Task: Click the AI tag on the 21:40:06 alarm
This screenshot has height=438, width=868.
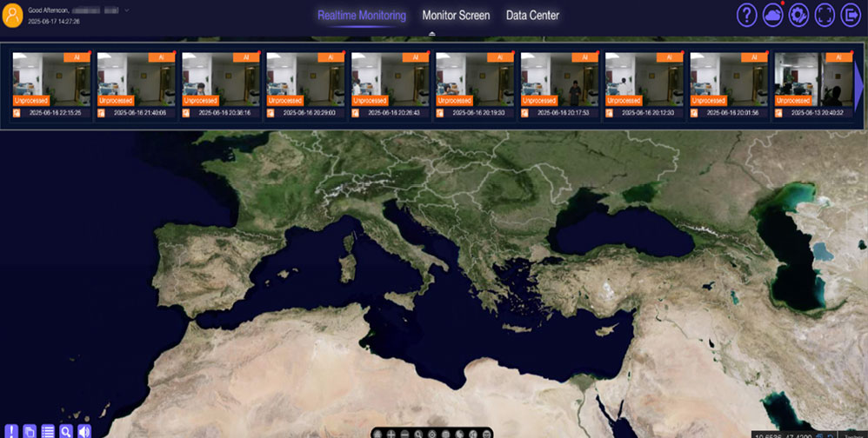Action: (159, 56)
